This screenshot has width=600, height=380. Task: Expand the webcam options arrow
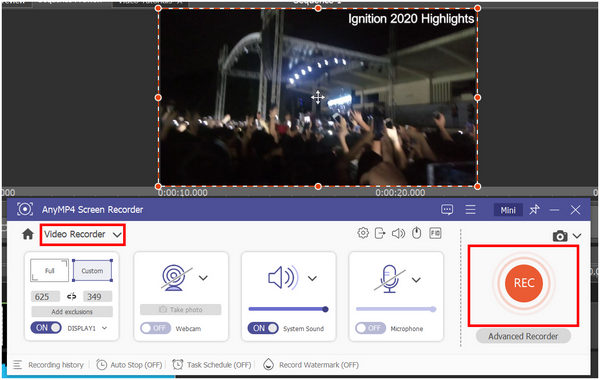click(203, 278)
